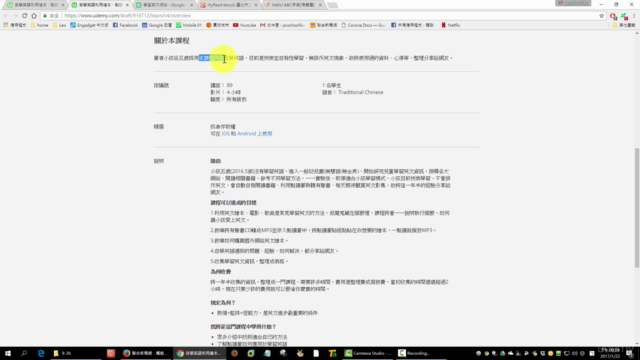Viewport: 640px width, 360px height.
Task: Go to browser Home page
Action: pos(34,16)
